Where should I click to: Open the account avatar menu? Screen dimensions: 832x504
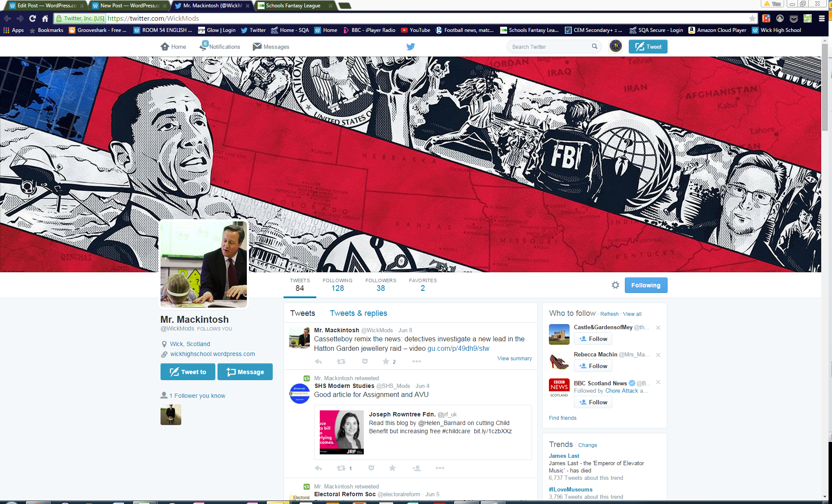pos(615,46)
